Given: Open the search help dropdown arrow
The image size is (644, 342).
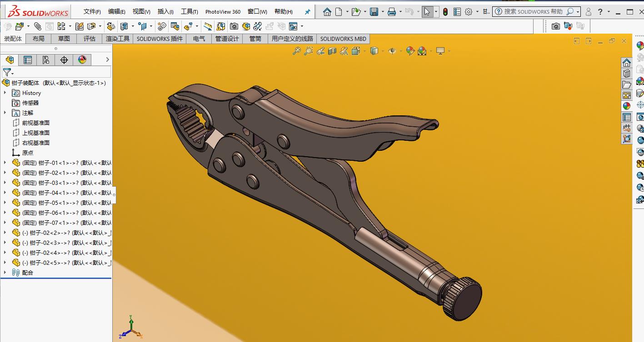Looking at the screenshot, I should 577,12.
